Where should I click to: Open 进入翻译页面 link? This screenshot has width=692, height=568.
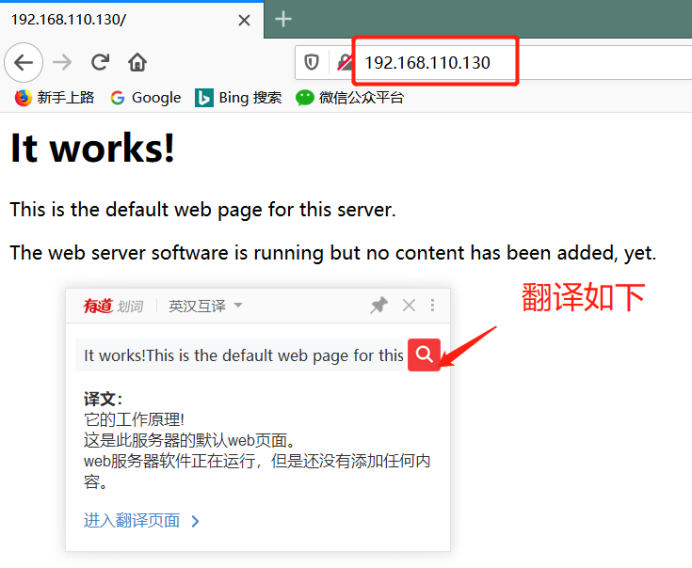point(141,521)
